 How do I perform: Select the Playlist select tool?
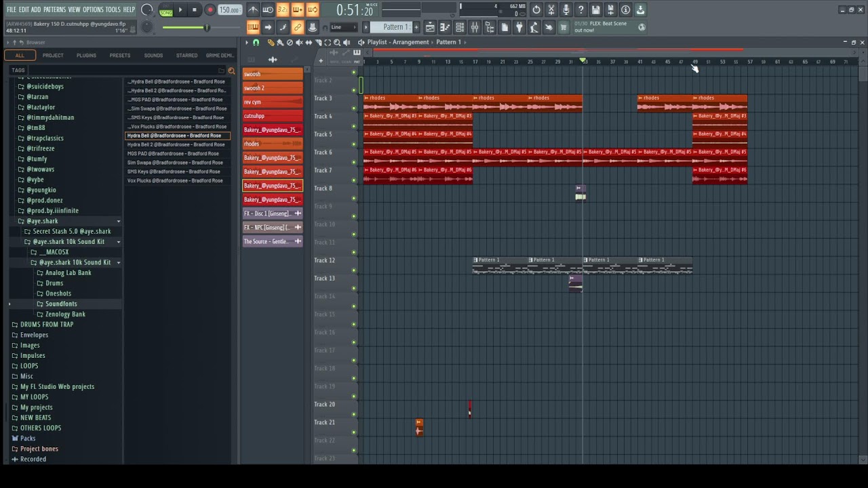coord(328,43)
